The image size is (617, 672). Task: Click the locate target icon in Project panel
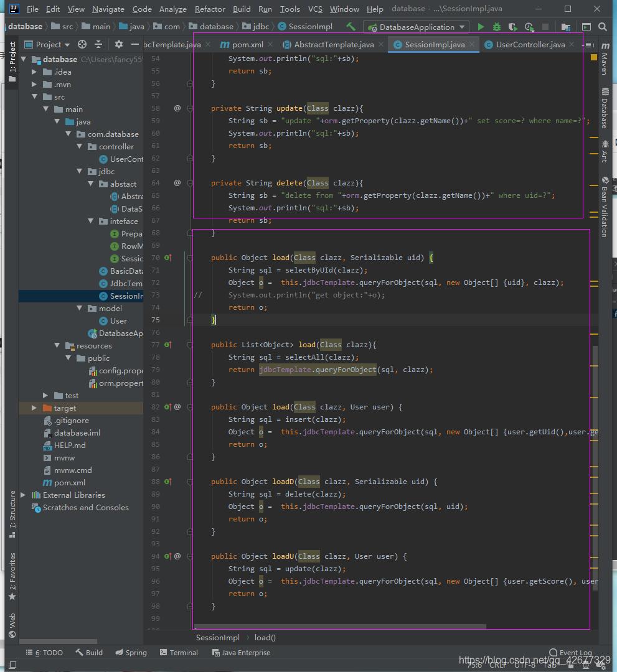[x=82, y=44]
